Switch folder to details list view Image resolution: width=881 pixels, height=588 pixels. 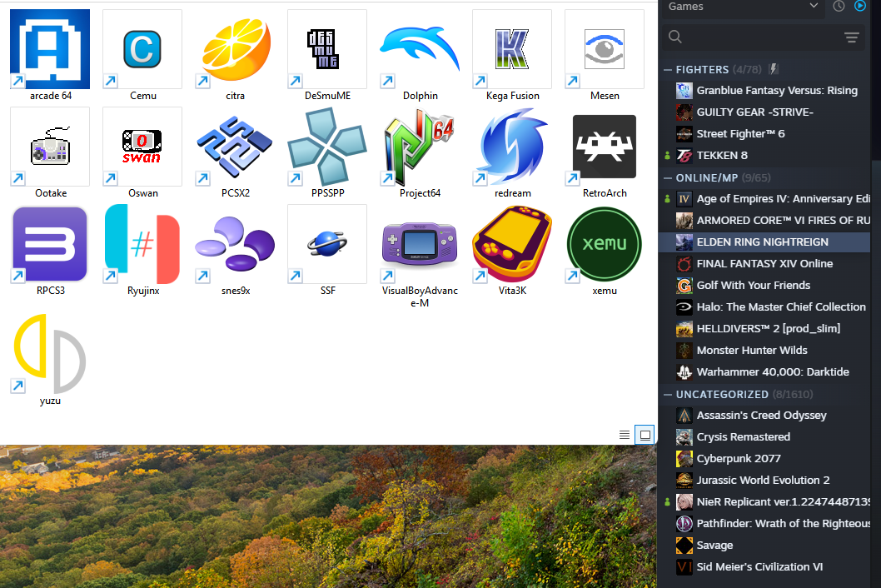tap(625, 435)
